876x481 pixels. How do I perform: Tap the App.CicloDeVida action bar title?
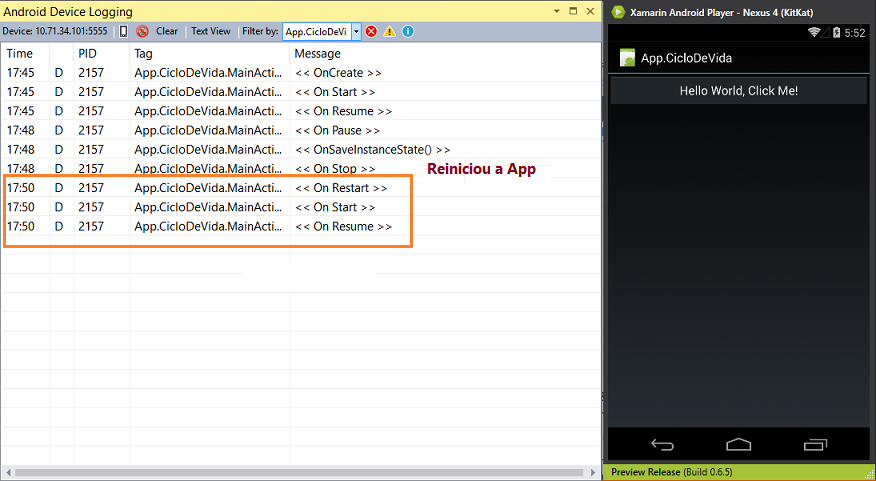point(686,58)
